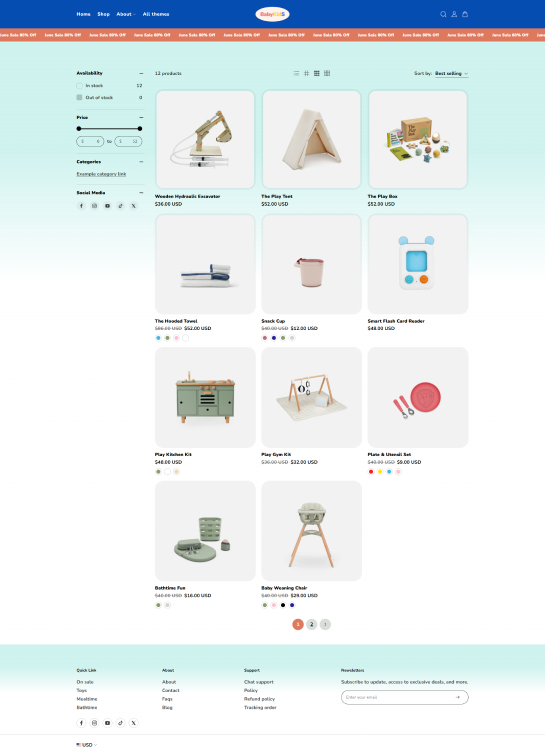Open the account user icon
Viewport: 545px width, 752px height.
[x=454, y=14]
